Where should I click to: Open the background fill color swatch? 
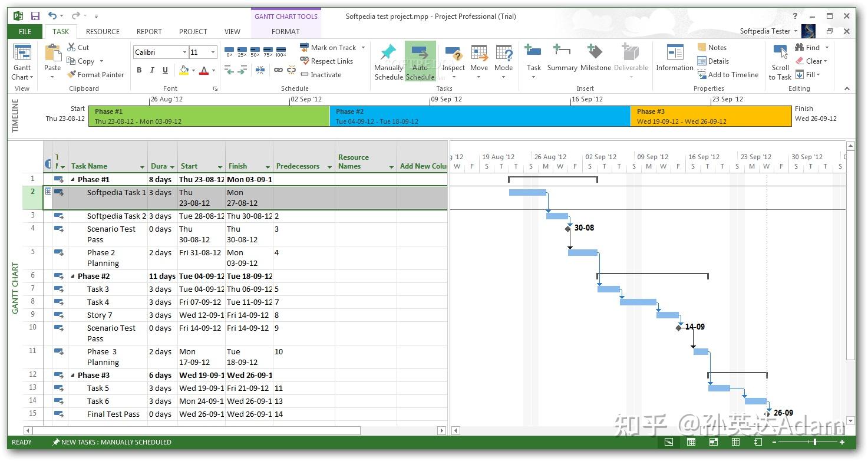point(184,70)
